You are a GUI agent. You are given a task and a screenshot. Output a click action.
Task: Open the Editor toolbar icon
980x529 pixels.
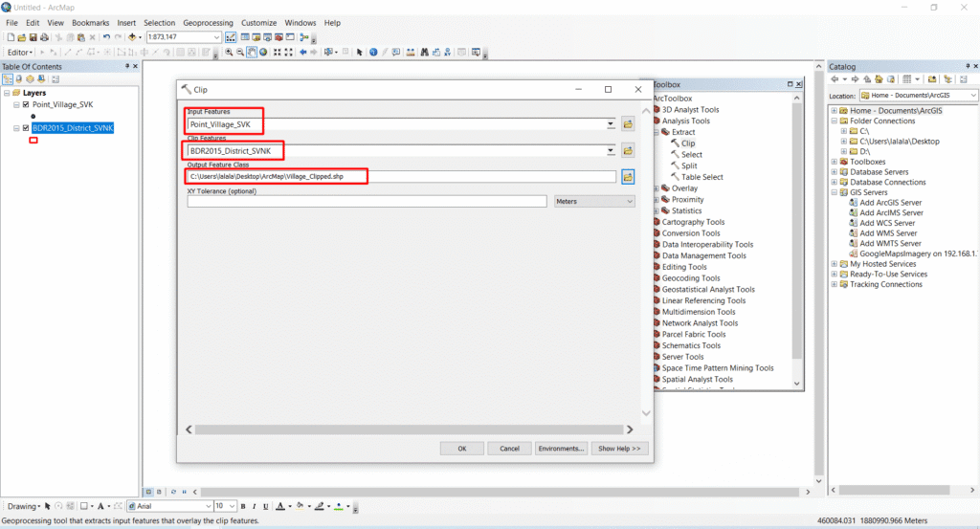pos(230,37)
